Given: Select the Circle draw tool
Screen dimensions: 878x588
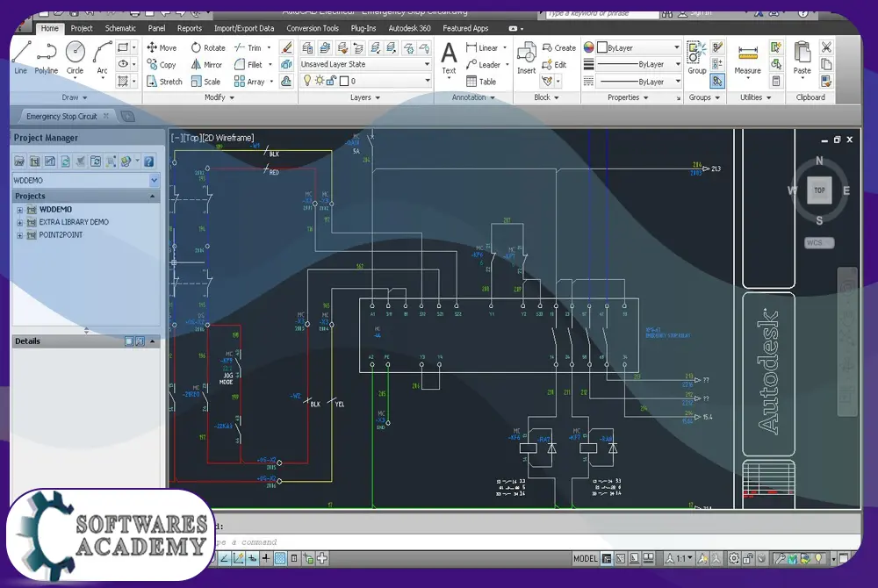Looking at the screenshot, I should (75, 57).
